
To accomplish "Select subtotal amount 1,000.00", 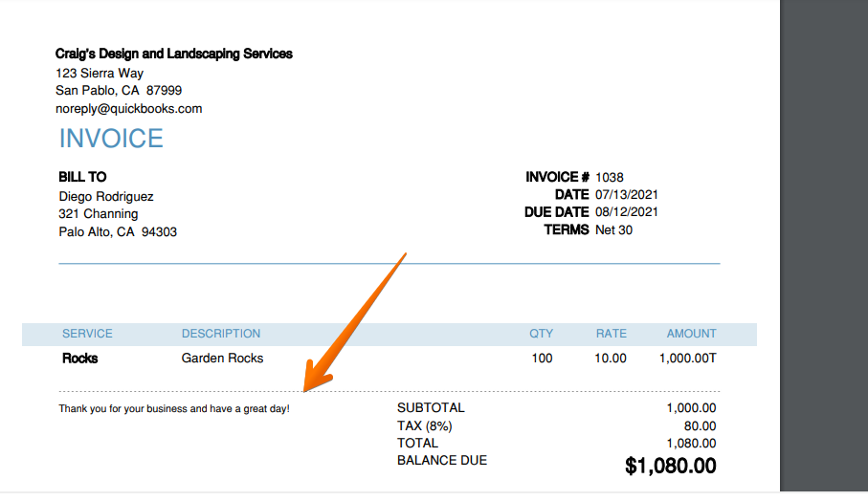I will point(691,408).
